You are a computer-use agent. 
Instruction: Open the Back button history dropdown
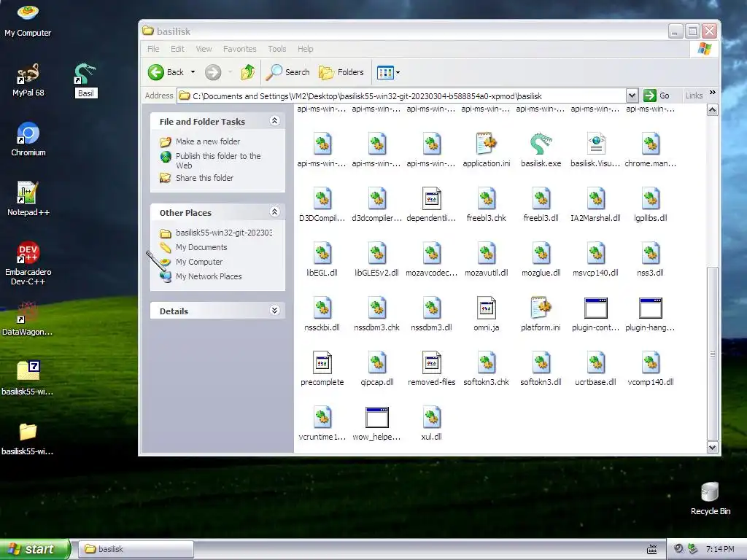pyautogui.click(x=193, y=72)
